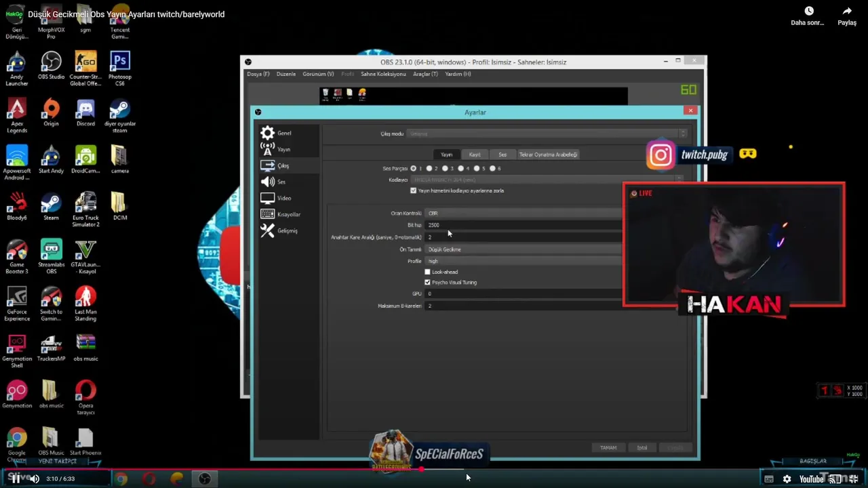This screenshot has height=488, width=868.
Task: Open Streamlabs OBS desktop icon
Action: point(51,256)
